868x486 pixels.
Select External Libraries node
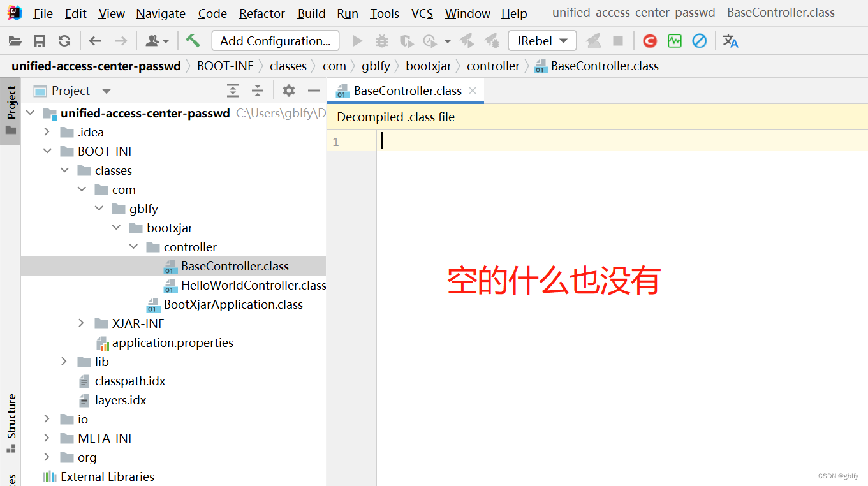[107, 476]
